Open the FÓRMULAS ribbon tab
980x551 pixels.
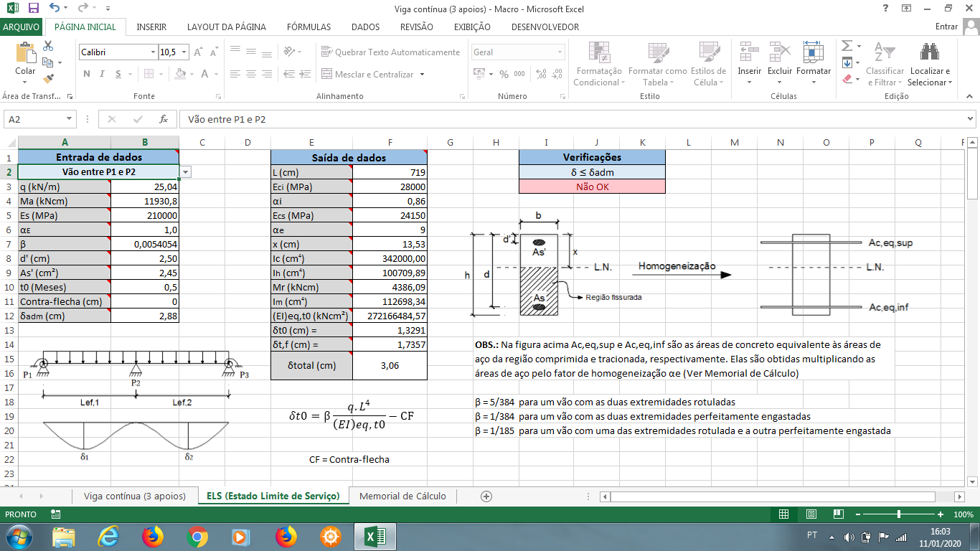coord(308,27)
